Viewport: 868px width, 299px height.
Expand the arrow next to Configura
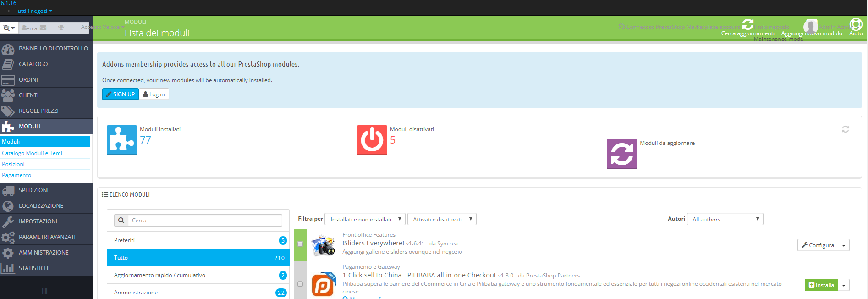(844, 245)
